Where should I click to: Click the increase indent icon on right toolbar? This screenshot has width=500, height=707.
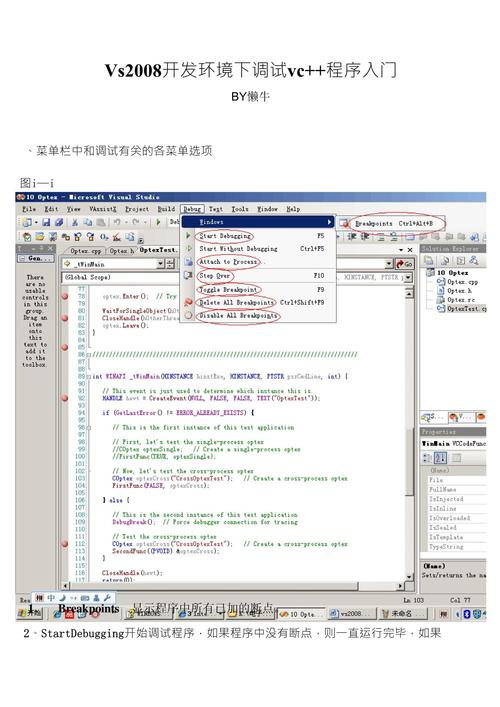[x=365, y=236]
